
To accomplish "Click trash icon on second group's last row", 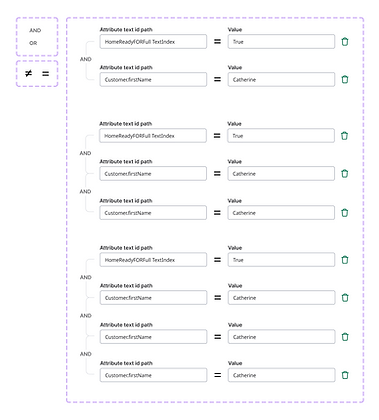I will [x=345, y=213].
